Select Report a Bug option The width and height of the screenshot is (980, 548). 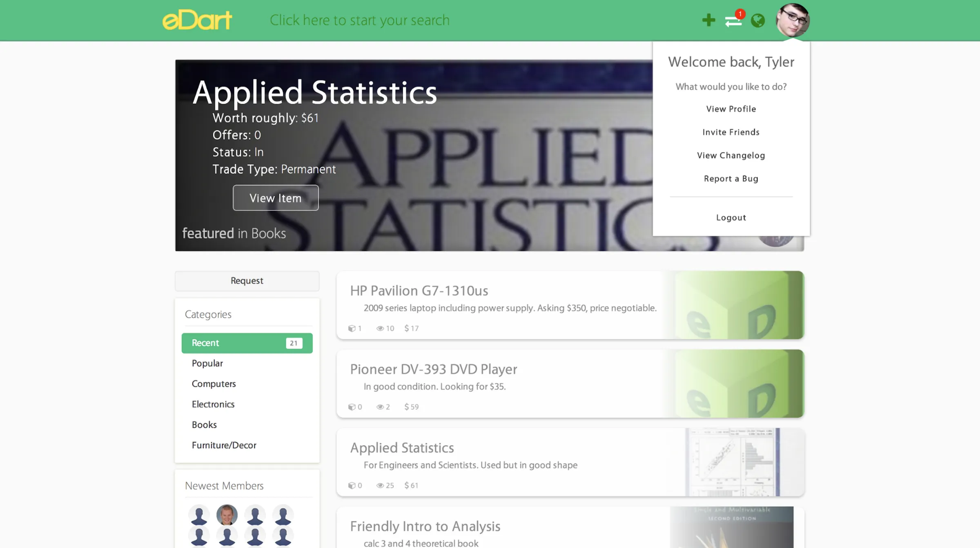pos(731,179)
